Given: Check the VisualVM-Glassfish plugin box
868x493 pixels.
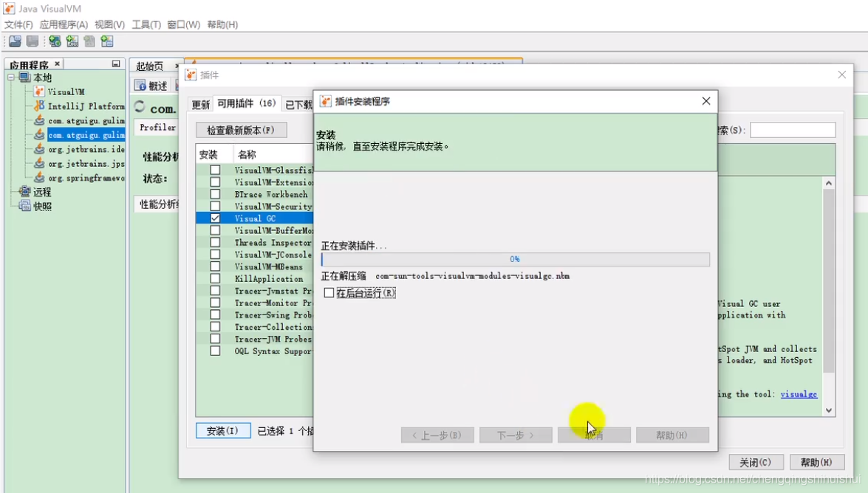Looking at the screenshot, I should [x=216, y=170].
